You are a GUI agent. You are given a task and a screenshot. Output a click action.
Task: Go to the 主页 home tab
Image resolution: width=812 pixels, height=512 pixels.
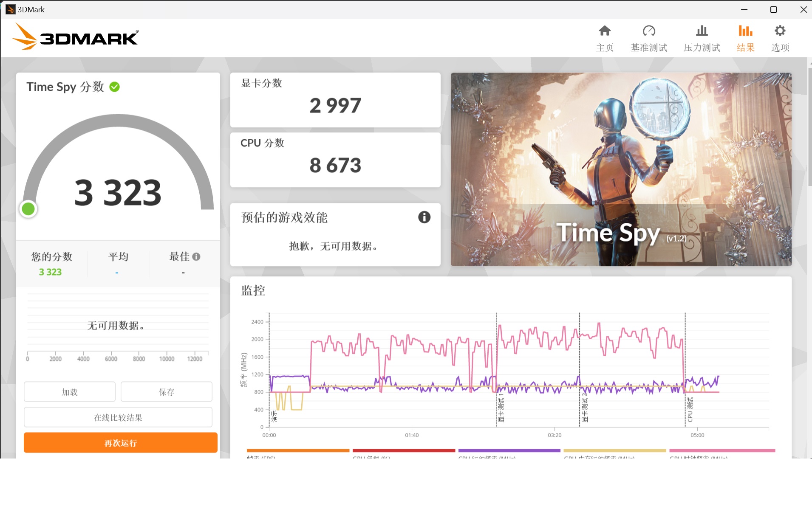[x=605, y=38]
